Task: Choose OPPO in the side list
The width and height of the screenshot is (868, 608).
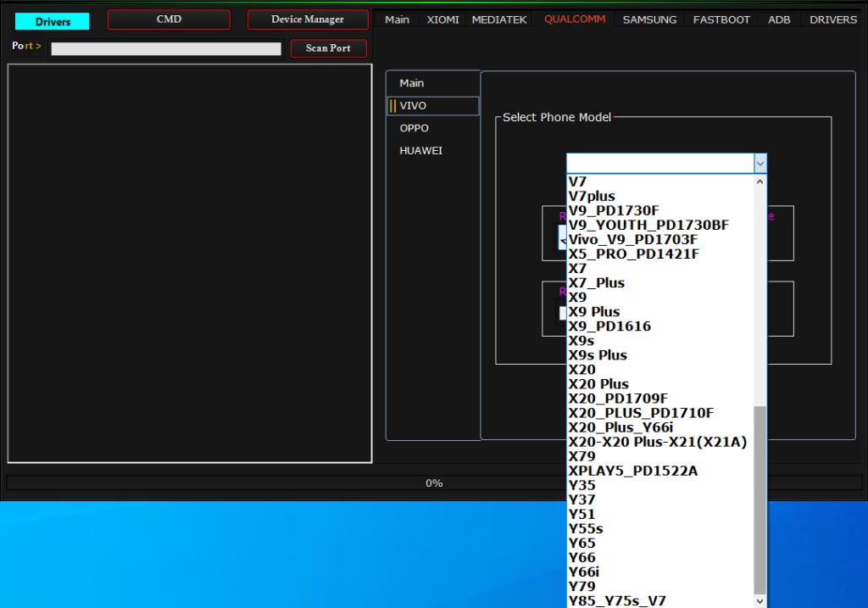Action: click(x=433, y=128)
